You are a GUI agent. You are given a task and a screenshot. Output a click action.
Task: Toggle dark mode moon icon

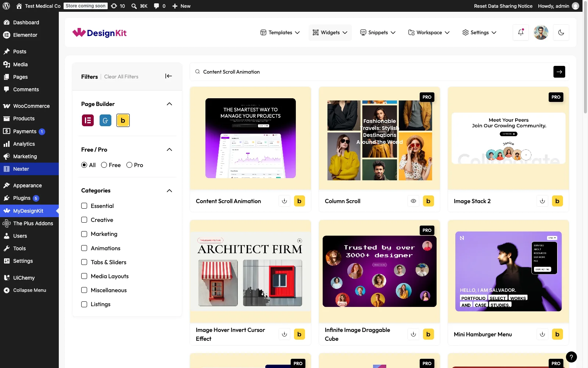point(561,32)
